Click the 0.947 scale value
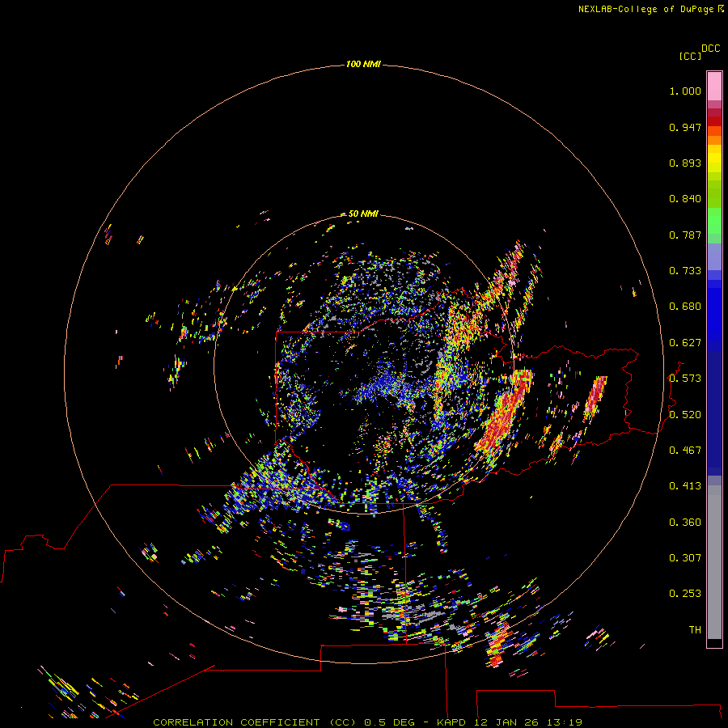728x728 pixels. point(685,127)
